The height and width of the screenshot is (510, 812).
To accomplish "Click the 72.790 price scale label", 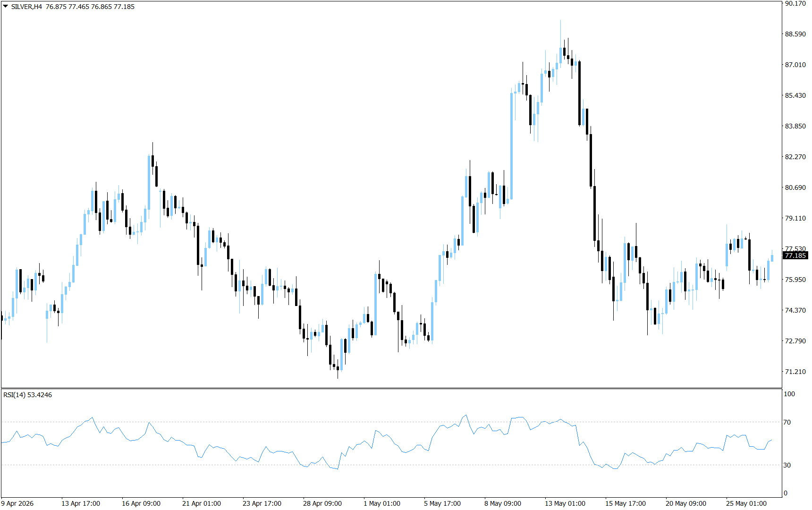I will tap(795, 341).
